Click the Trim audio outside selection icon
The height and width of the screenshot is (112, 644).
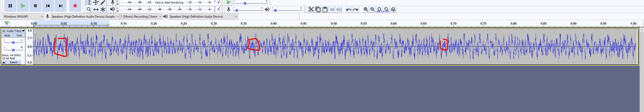tap(332, 10)
